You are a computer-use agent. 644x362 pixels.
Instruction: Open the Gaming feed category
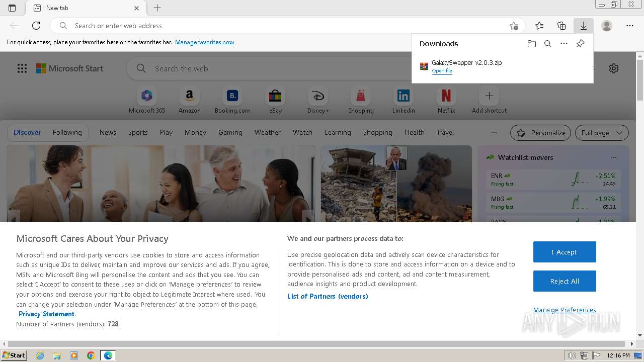point(230,133)
